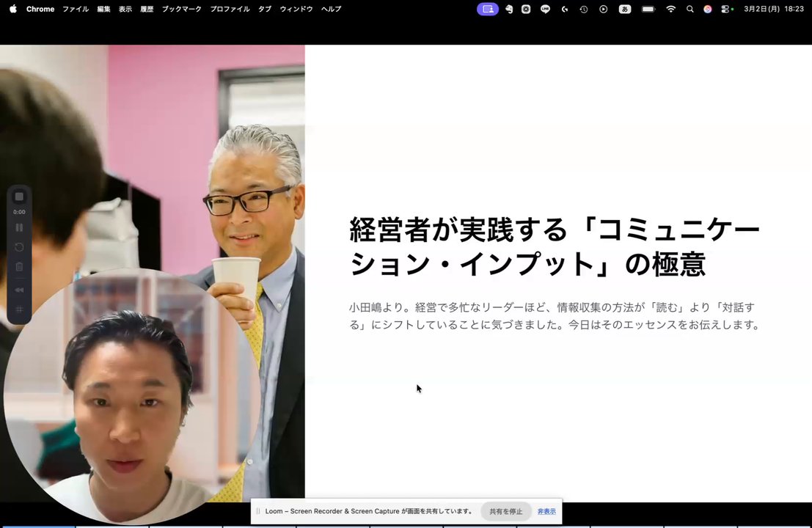Click the date and time 3月2日(月) 18:23
Screen dimensions: 812x528
coord(774,9)
